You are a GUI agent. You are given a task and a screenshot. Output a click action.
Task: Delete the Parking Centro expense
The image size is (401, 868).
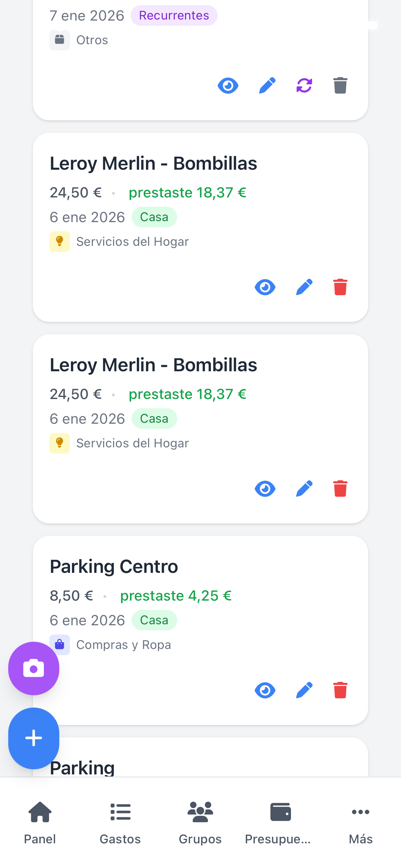340,690
